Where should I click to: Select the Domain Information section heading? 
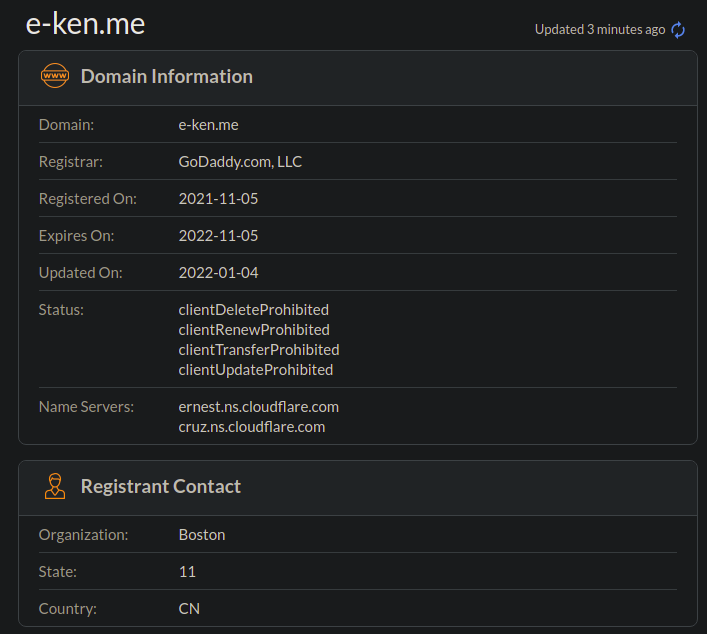tap(166, 76)
